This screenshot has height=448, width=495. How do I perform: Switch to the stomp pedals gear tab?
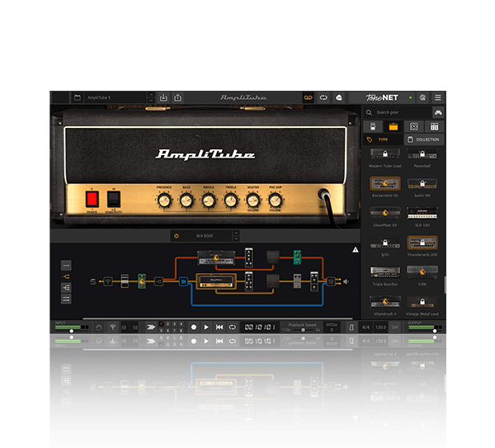(x=373, y=126)
